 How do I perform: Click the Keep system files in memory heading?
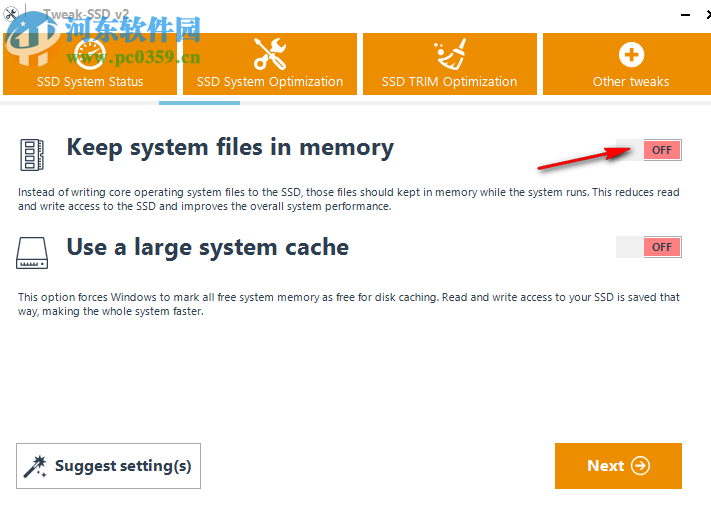[230, 148]
